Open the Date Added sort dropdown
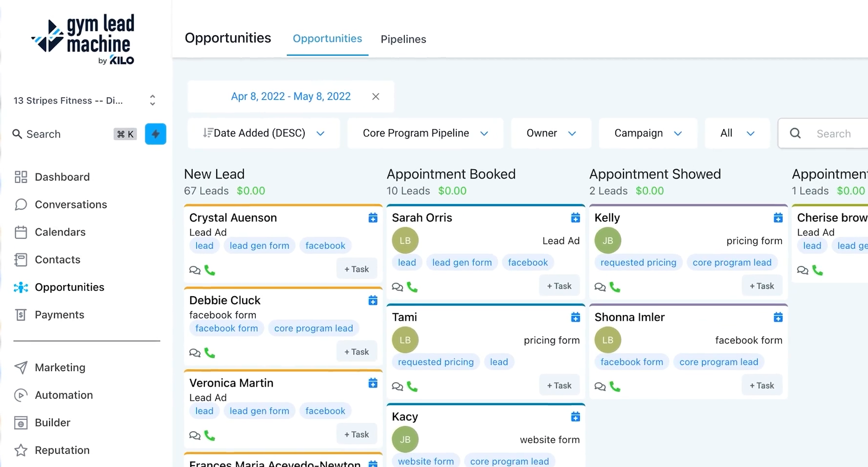This screenshot has width=868, height=467. point(263,133)
